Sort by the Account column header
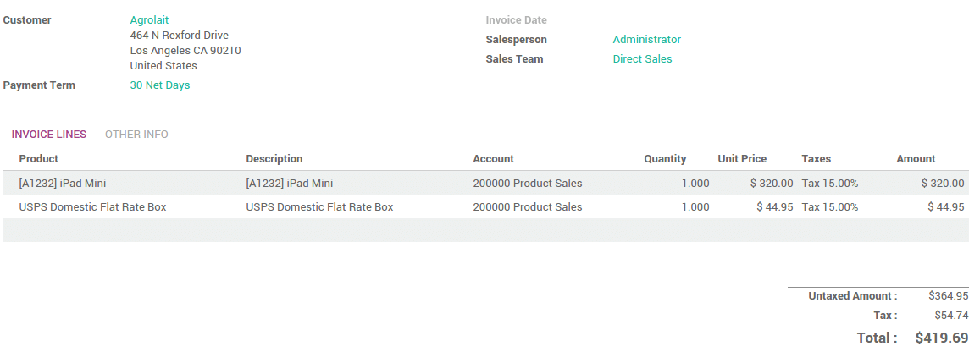 pos(493,159)
